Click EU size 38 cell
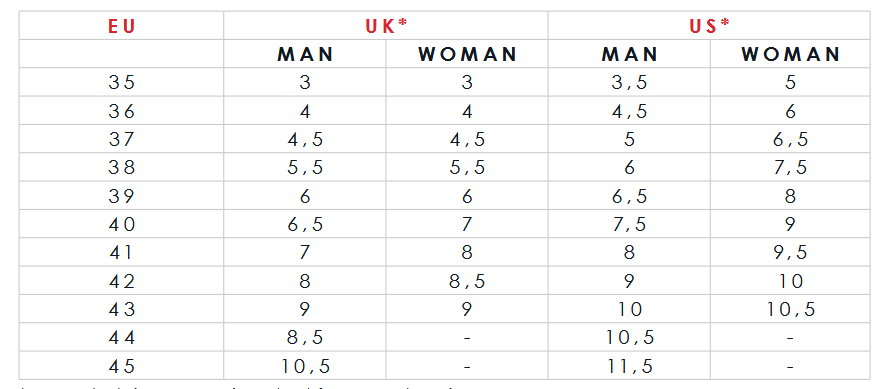Viewport: 888px width, 389px height. click(x=121, y=168)
